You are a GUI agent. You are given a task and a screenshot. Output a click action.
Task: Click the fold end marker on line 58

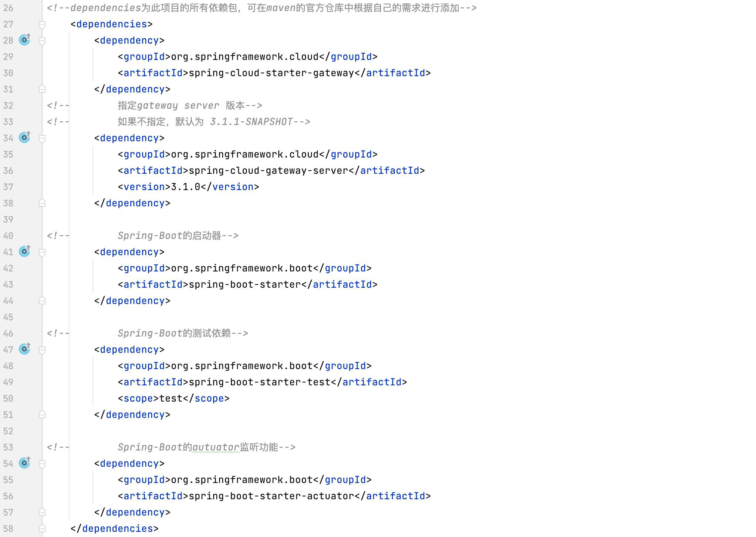pos(42,528)
